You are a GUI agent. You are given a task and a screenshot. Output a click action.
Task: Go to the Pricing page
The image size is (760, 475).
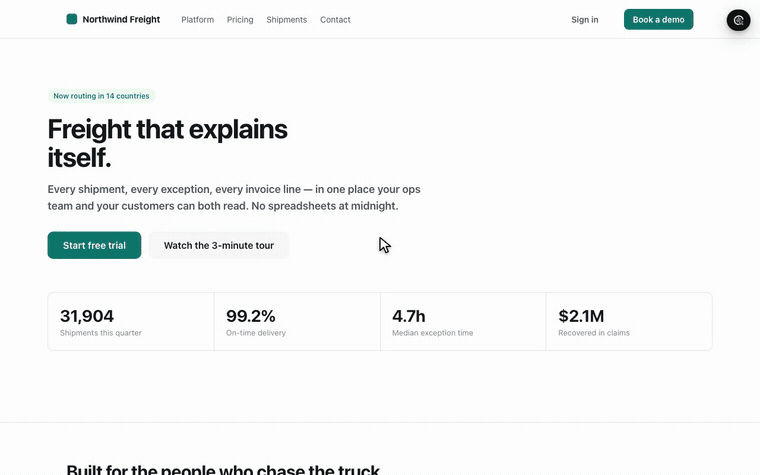click(x=240, y=20)
